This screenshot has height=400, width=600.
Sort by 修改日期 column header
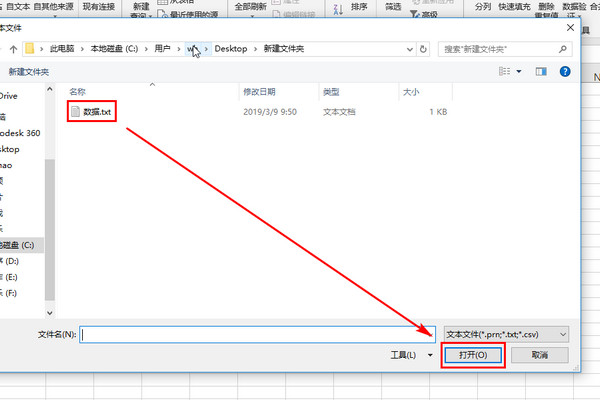259,92
